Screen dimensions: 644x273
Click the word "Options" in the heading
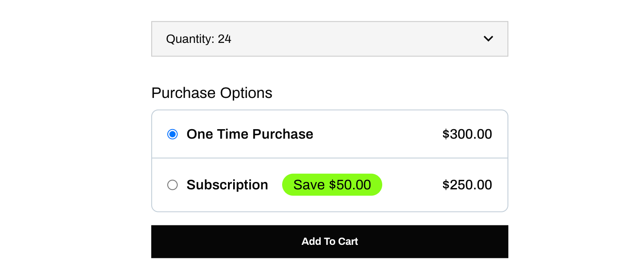[x=246, y=93]
